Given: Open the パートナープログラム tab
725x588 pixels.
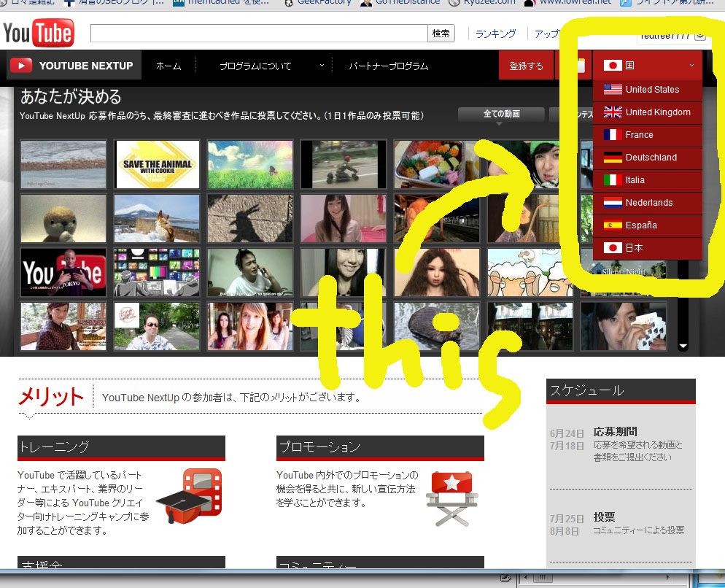Looking at the screenshot, I should coord(388,66).
